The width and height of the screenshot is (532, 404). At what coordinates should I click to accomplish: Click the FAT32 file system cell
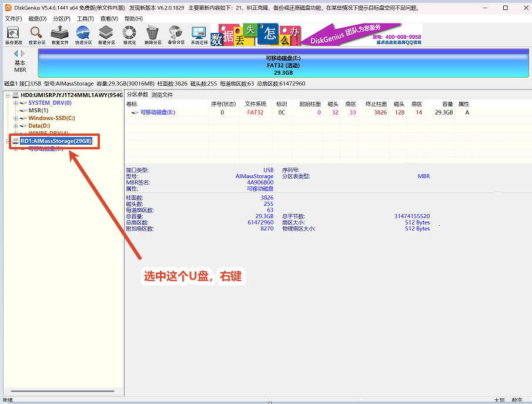(x=255, y=112)
